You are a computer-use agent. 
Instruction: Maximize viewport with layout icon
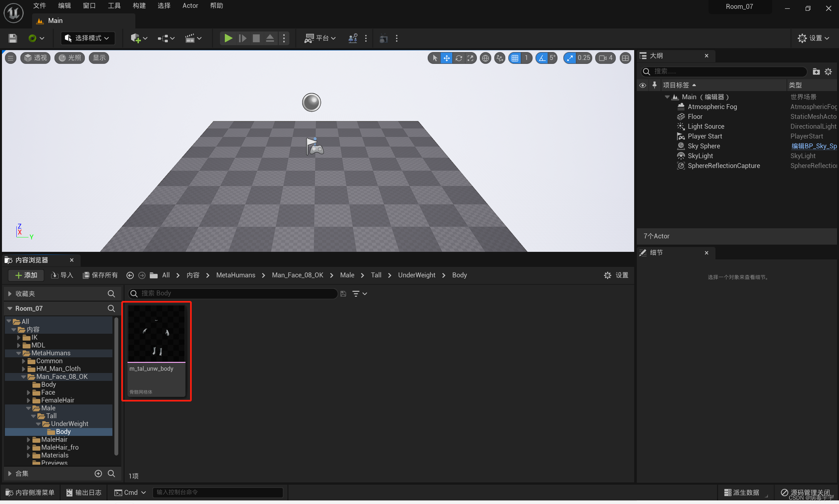pyautogui.click(x=625, y=58)
